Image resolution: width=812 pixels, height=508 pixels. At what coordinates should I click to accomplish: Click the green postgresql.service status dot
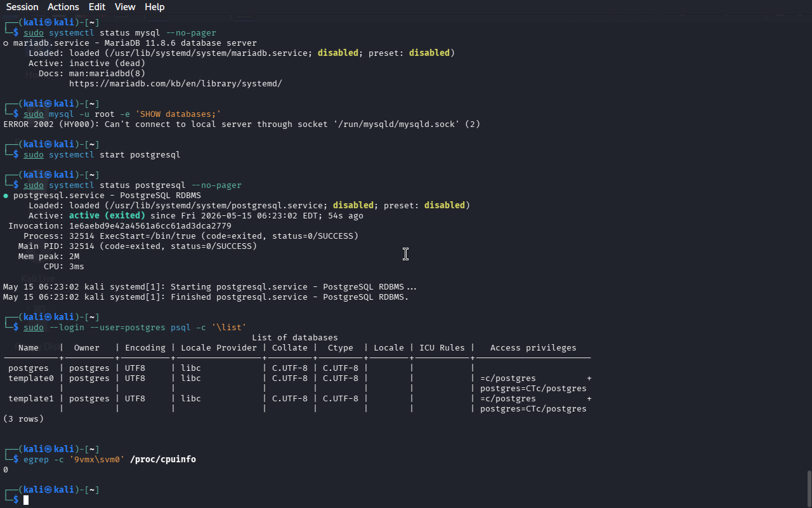(x=6, y=196)
